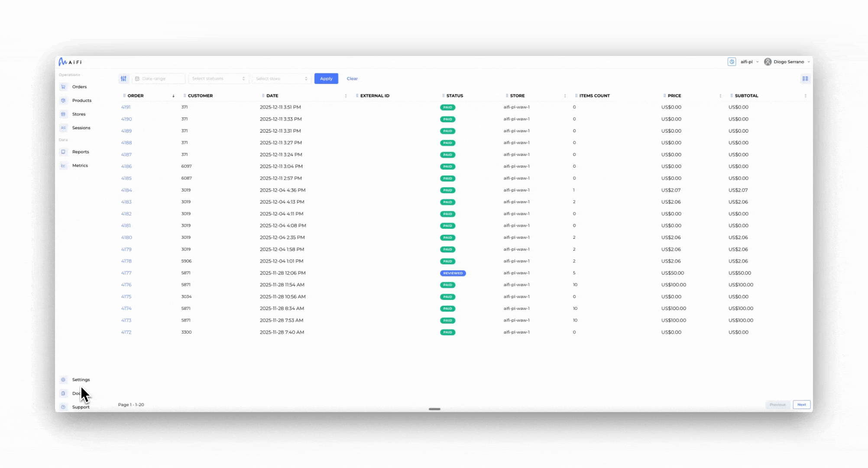Click the Apply button

tap(326, 78)
